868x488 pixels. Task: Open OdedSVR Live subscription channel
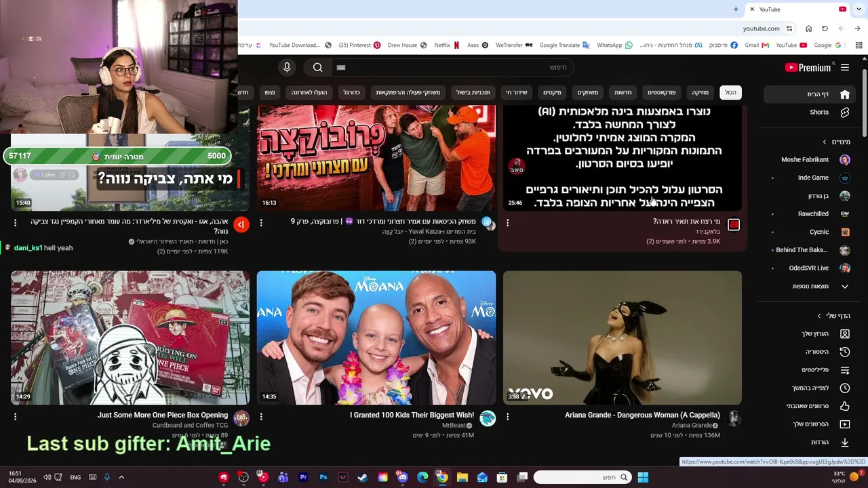(811, 268)
